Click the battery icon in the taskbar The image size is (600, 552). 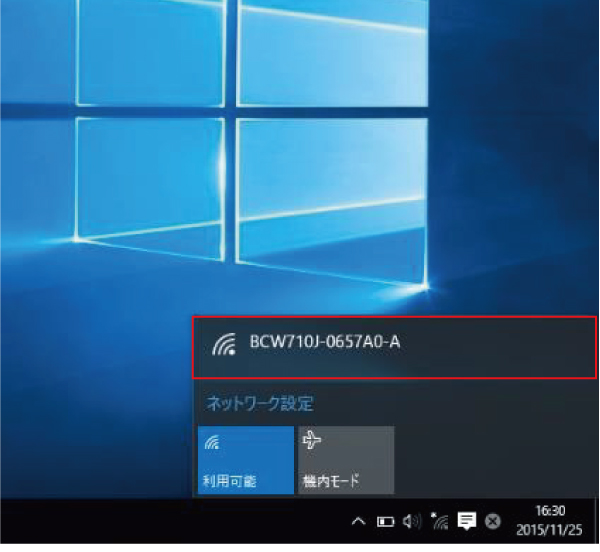pos(385,522)
